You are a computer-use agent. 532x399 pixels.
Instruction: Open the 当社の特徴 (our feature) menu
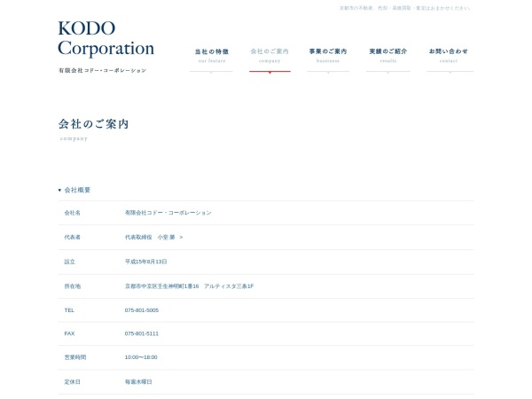point(211,54)
